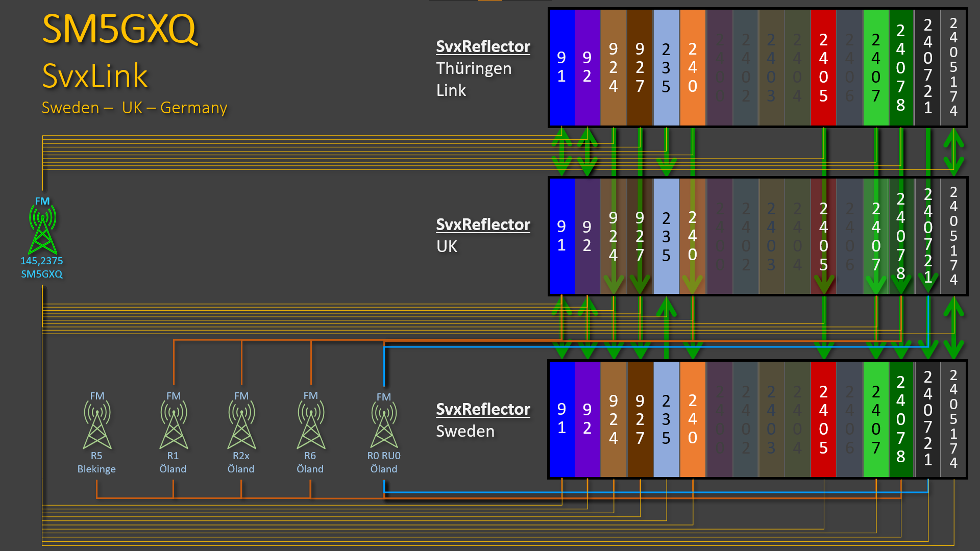
Task: Click the purple 92 bar in Sweden reflector
Action: click(x=587, y=419)
